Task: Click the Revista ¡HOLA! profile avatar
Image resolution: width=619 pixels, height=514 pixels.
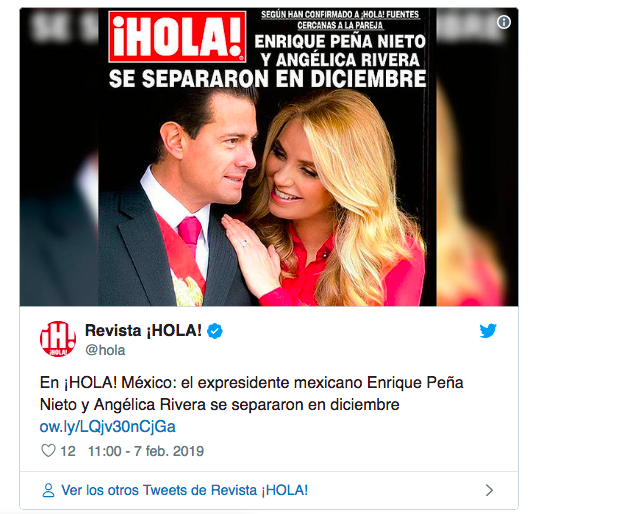Action: coord(58,339)
